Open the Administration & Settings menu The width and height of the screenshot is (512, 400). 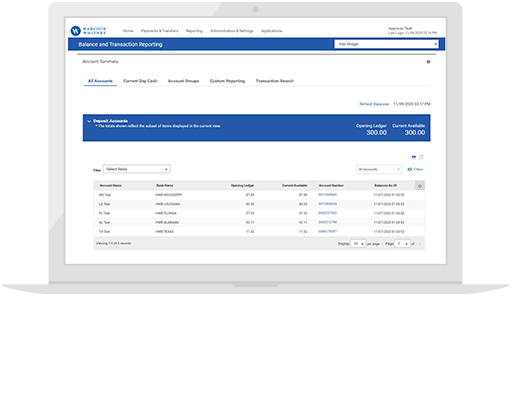(x=232, y=31)
